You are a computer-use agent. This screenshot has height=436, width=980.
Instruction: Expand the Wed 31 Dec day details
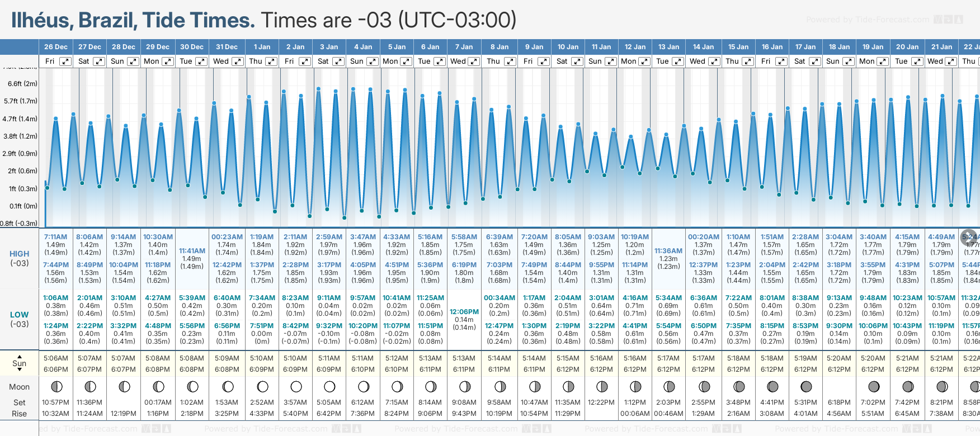tap(237, 61)
